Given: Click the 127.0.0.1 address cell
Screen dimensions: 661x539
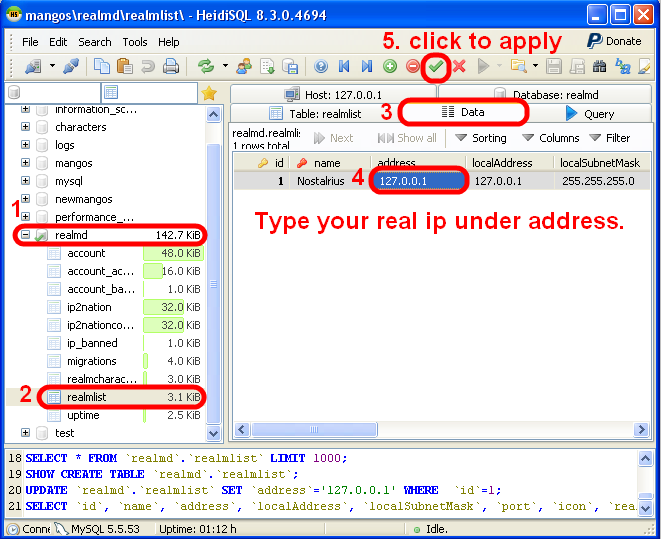Looking at the screenshot, I should click(x=417, y=181).
